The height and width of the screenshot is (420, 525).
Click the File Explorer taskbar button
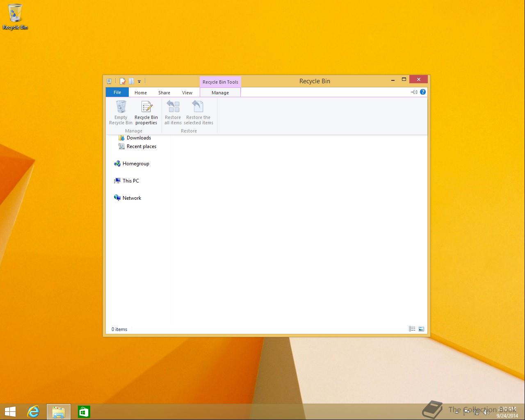pyautogui.click(x=59, y=411)
